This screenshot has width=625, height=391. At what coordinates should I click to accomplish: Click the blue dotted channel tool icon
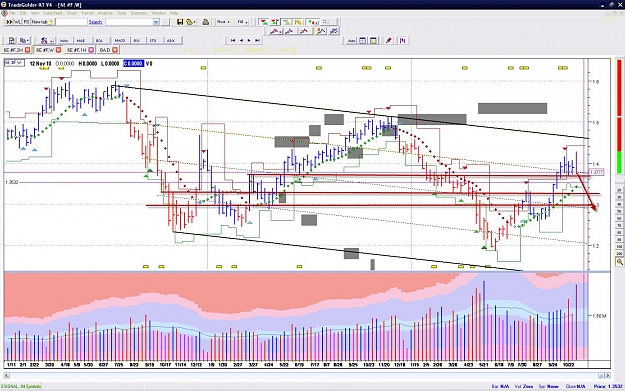pos(333,31)
